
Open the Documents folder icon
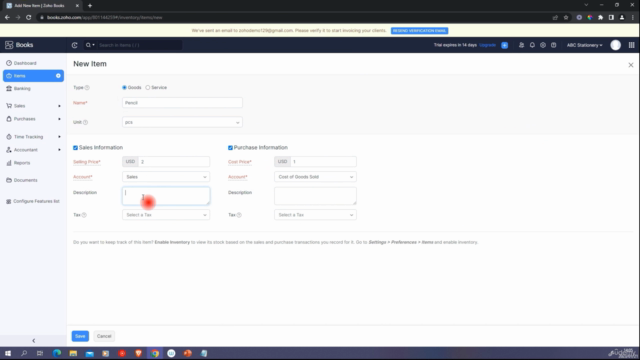[x=9, y=180]
